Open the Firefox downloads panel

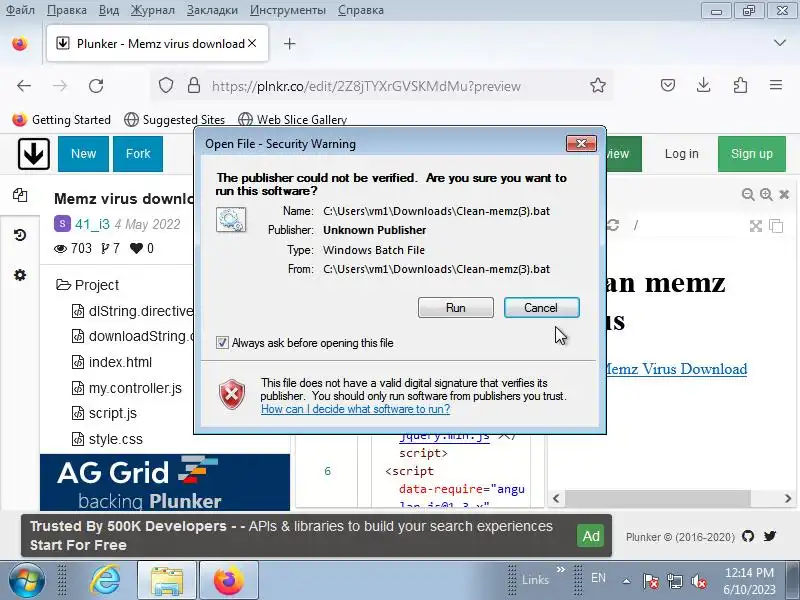point(704,85)
